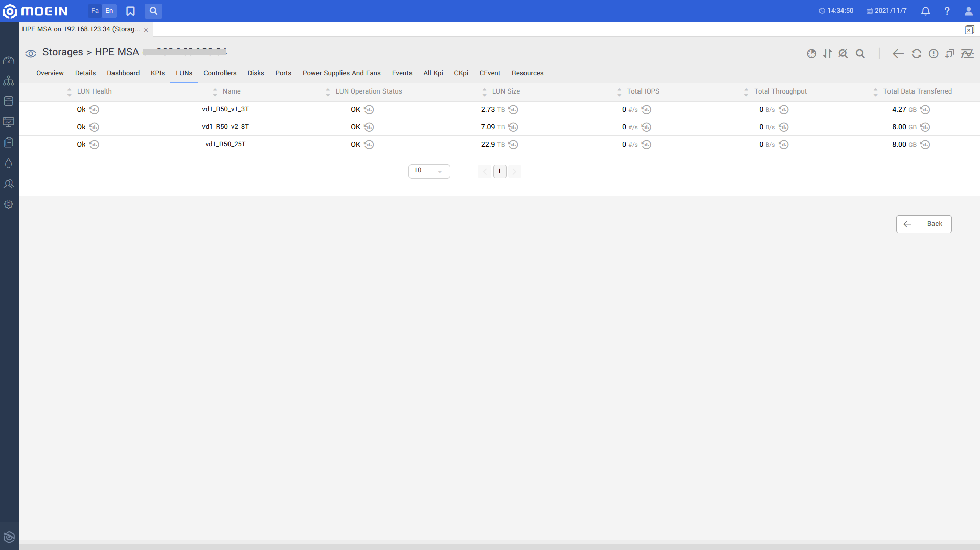This screenshot has height=550, width=980.
Task: Toggle the eye icon beside Storages
Action: (31, 53)
